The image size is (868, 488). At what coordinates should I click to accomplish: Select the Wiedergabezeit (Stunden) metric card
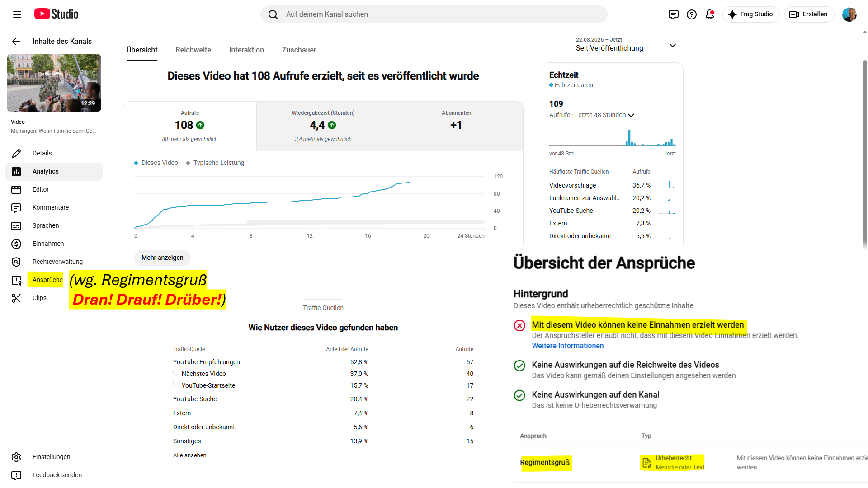(x=323, y=126)
